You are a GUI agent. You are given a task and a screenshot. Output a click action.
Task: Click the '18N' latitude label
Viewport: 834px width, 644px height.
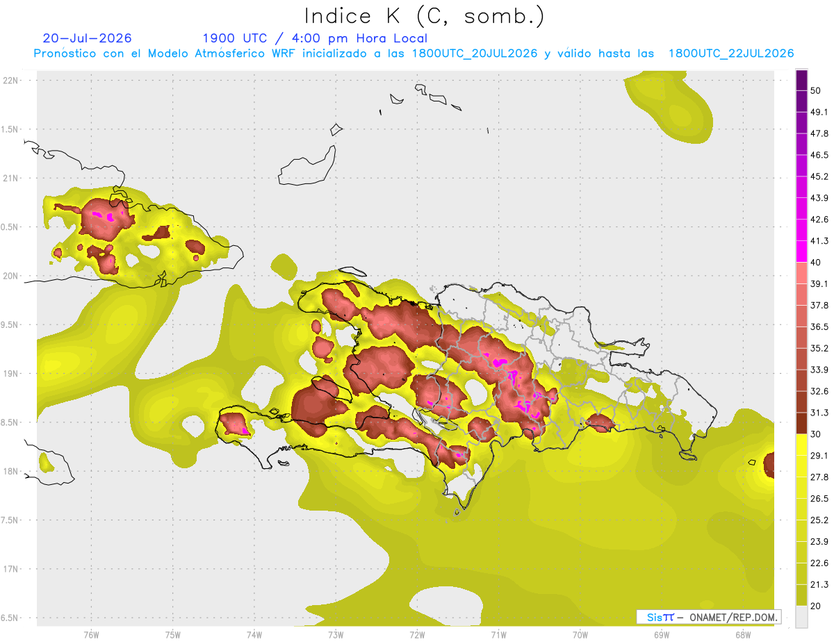(x=12, y=472)
